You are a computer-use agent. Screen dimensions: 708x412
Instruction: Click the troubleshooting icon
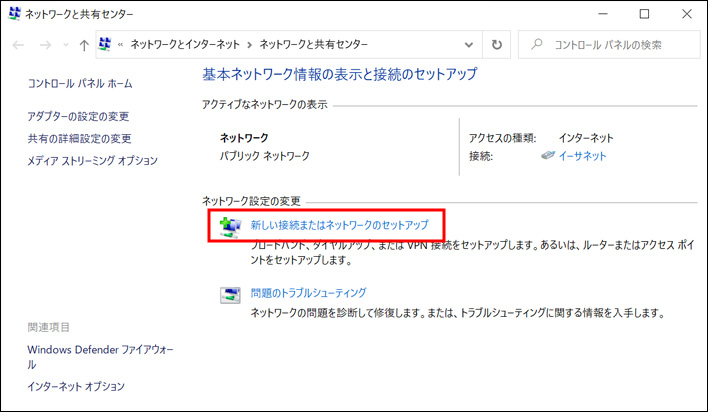click(230, 294)
